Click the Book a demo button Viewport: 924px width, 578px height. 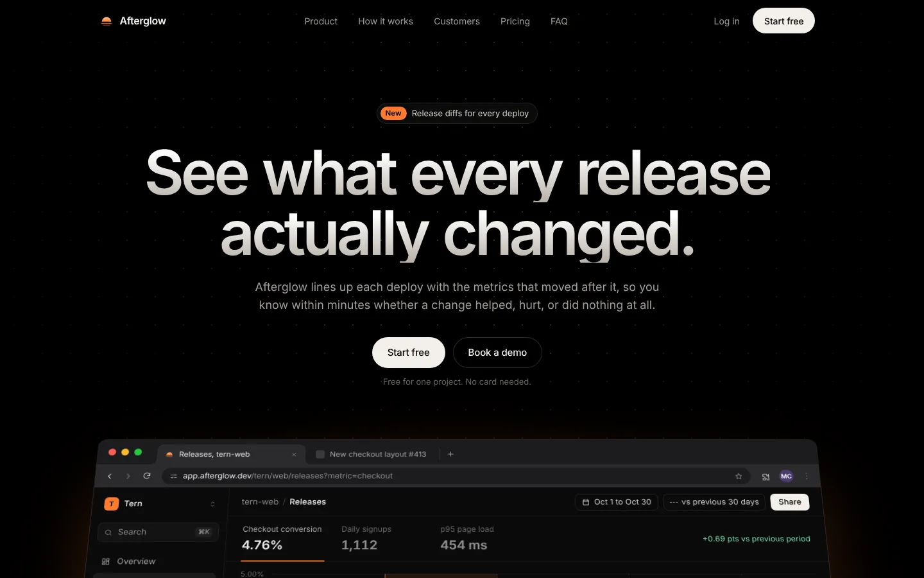[497, 353]
